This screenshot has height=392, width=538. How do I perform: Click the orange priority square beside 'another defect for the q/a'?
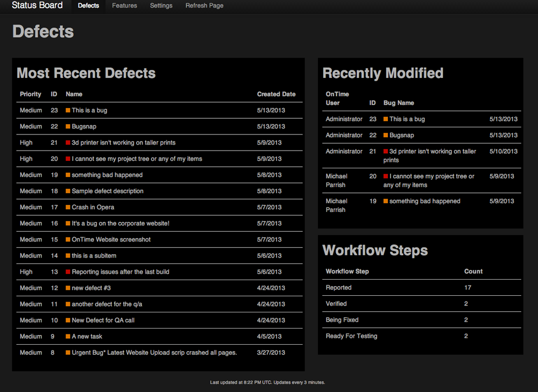pyautogui.click(x=68, y=304)
